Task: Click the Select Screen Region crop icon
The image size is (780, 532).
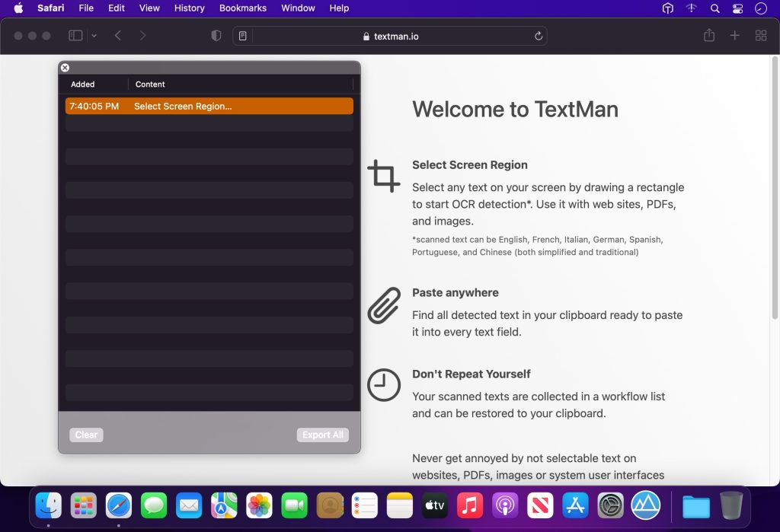Action: tap(384, 174)
